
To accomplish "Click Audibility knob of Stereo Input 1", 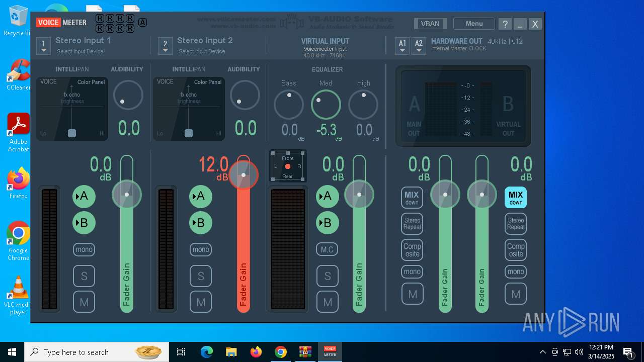I will 128,95.
